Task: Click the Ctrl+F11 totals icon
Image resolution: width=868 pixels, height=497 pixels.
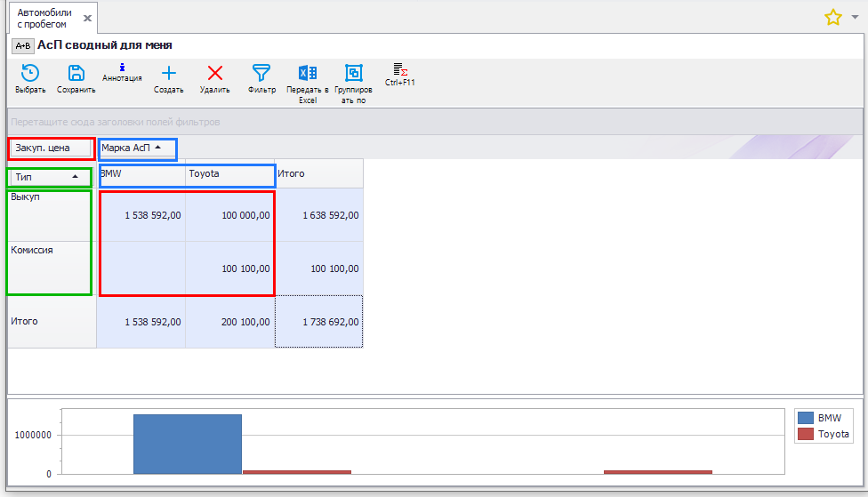Action: [x=400, y=69]
